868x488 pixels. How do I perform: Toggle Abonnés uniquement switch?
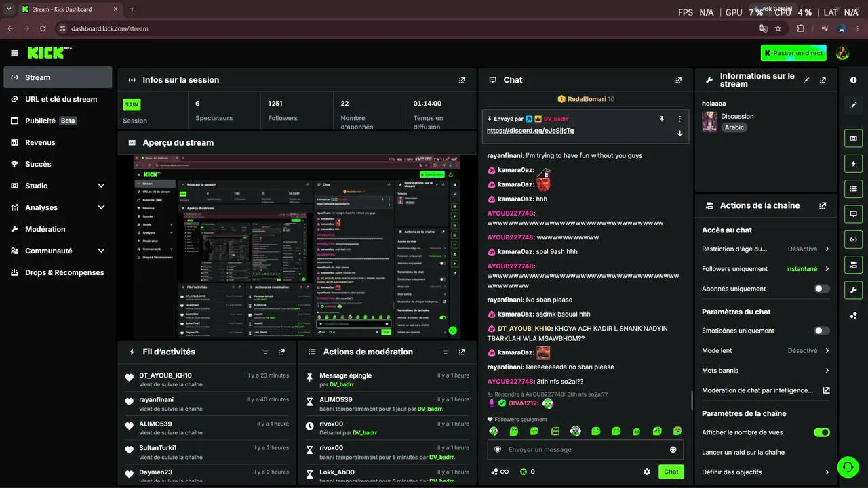[821, 289]
